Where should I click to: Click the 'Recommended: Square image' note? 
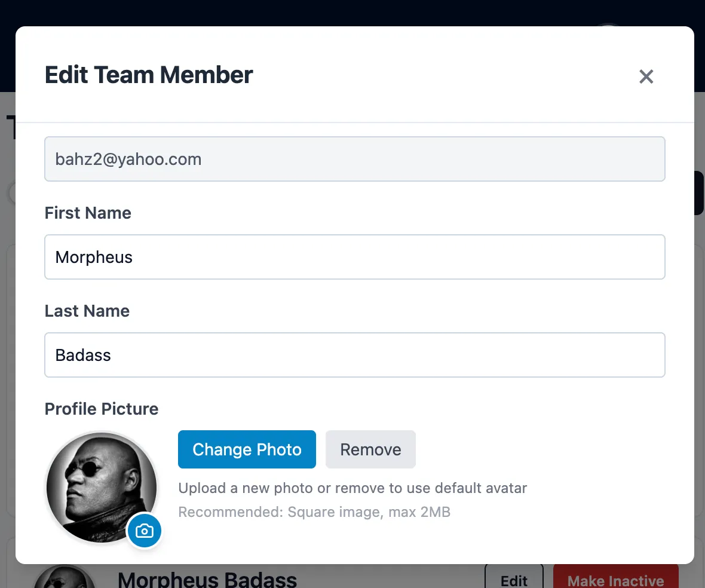314,512
